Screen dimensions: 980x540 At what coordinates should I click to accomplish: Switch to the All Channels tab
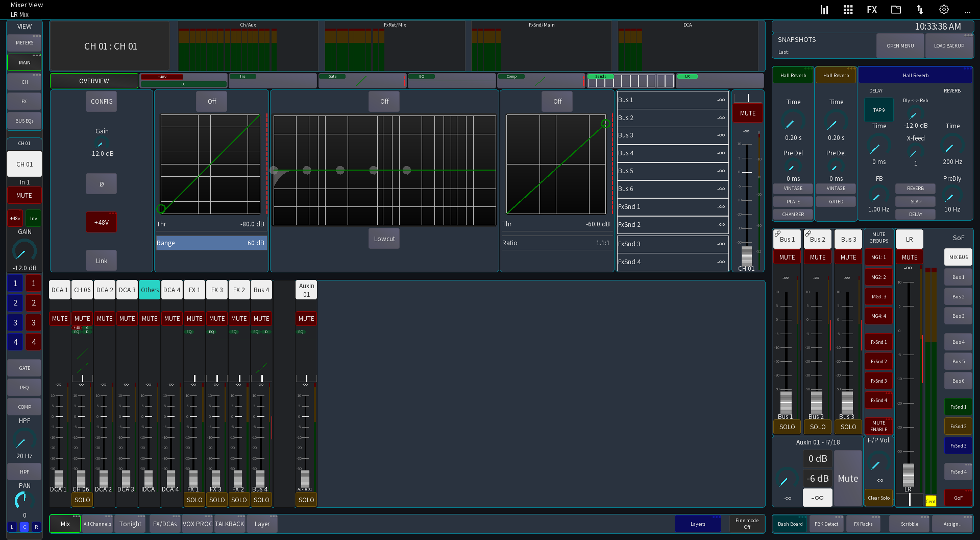(97, 524)
